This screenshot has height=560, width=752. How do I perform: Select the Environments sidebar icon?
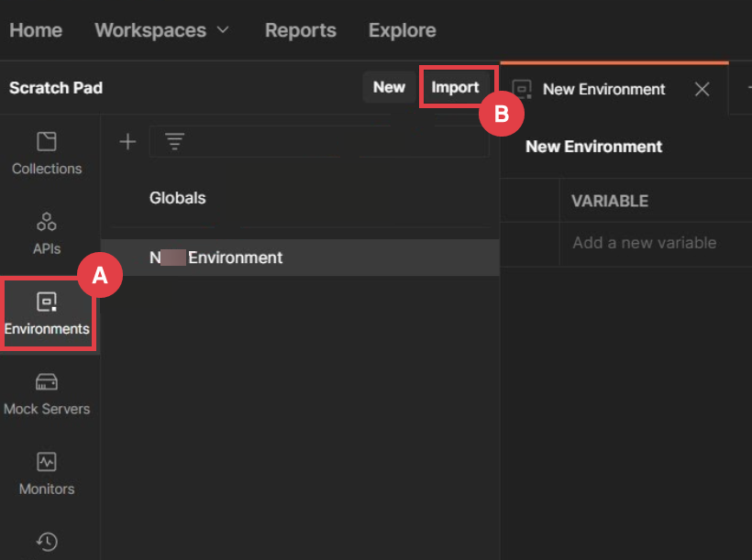(47, 313)
